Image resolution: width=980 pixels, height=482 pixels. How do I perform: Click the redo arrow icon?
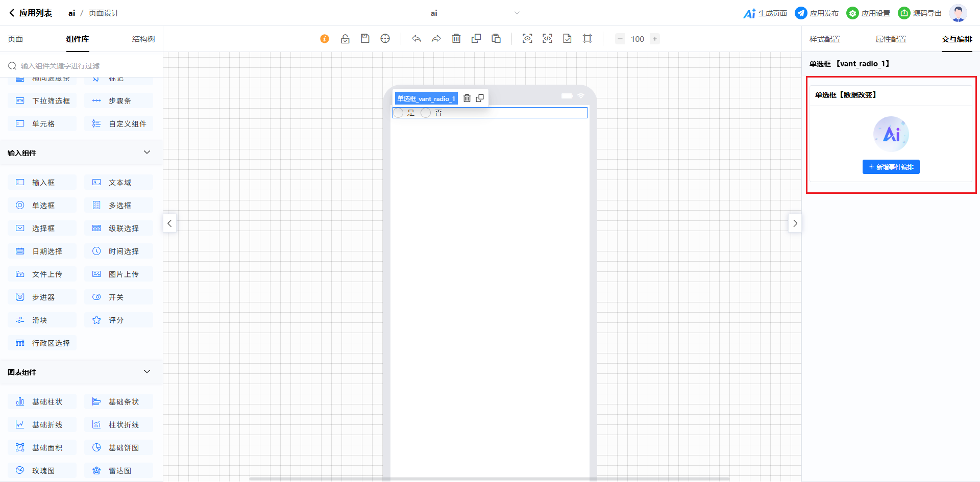click(436, 39)
